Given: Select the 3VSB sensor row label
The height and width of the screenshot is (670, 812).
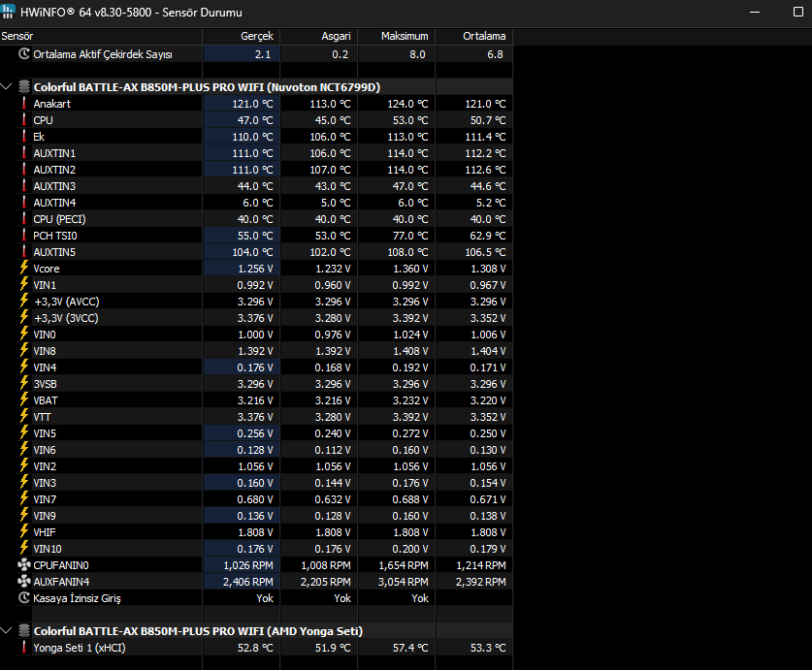Looking at the screenshot, I should [45, 384].
